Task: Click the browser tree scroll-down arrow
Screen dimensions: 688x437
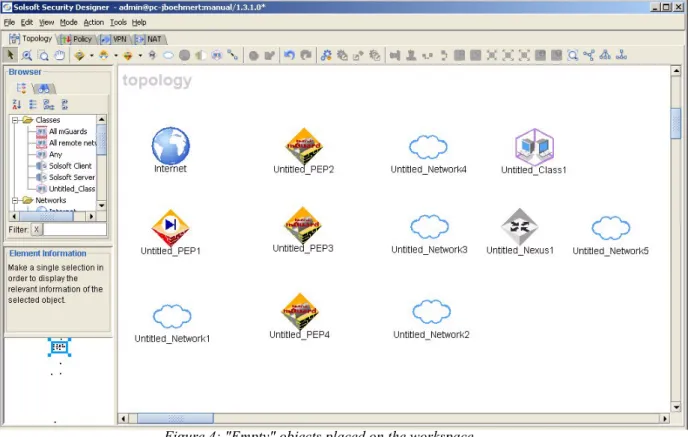Action: tap(101, 205)
